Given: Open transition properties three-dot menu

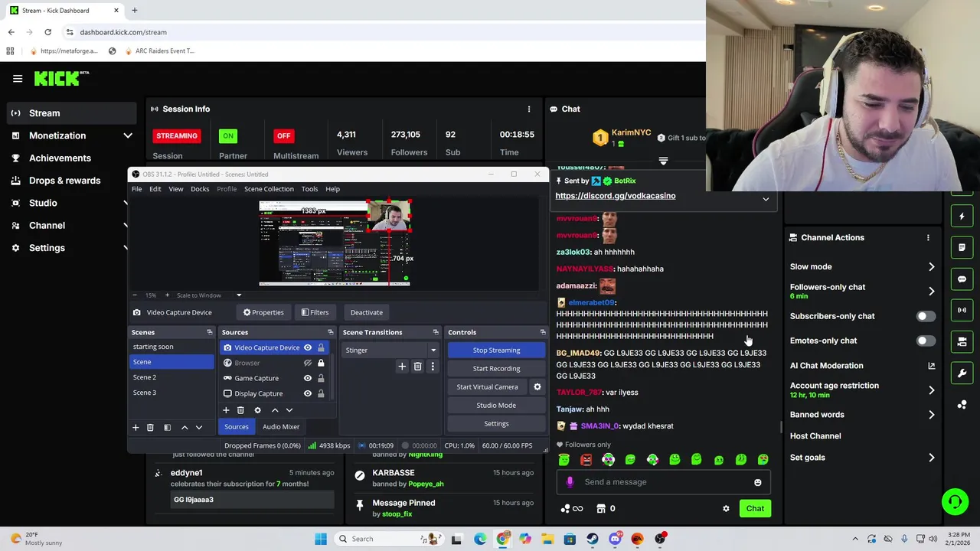Looking at the screenshot, I should pyautogui.click(x=433, y=367).
